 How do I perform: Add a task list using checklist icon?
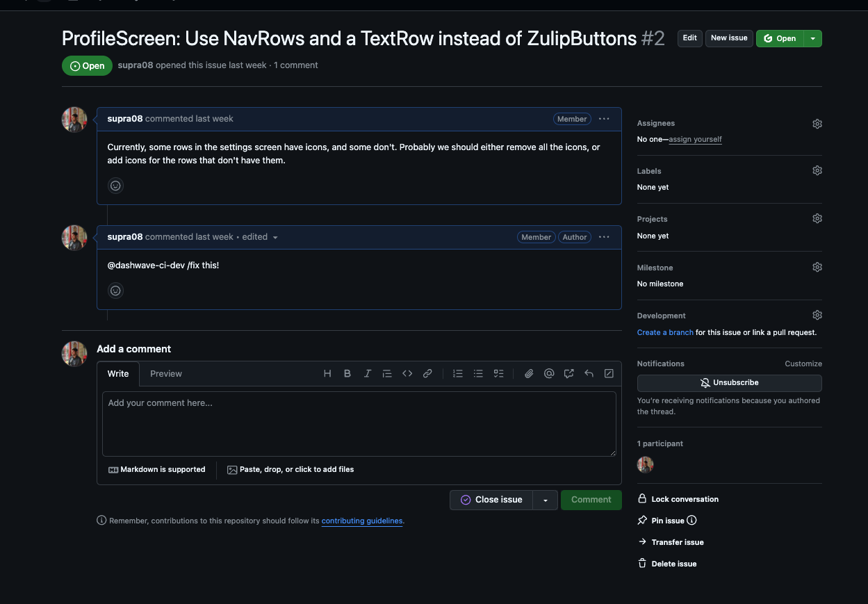pos(498,374)
